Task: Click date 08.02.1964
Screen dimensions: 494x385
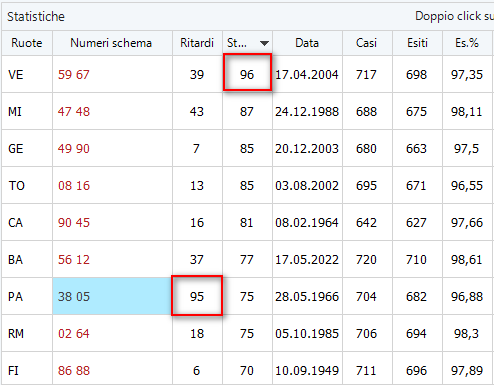Action: coord(307,222)
